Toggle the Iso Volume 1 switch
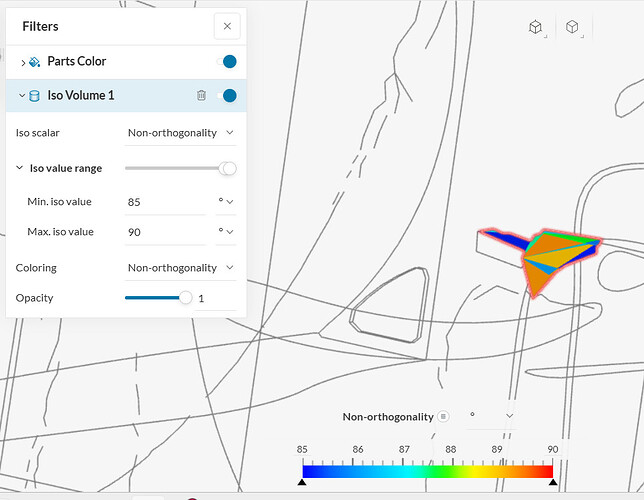The width and height of the screenshot is (644, 500). pos(227,96)
